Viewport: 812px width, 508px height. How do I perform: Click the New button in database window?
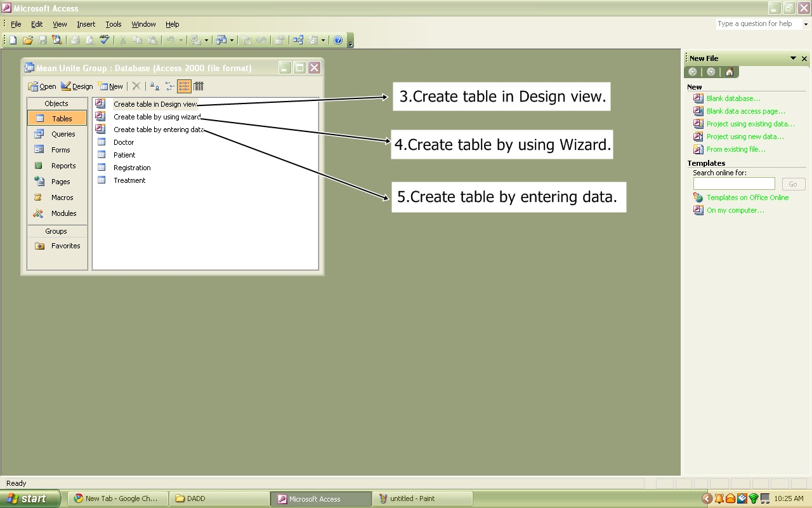click(110, 86)
